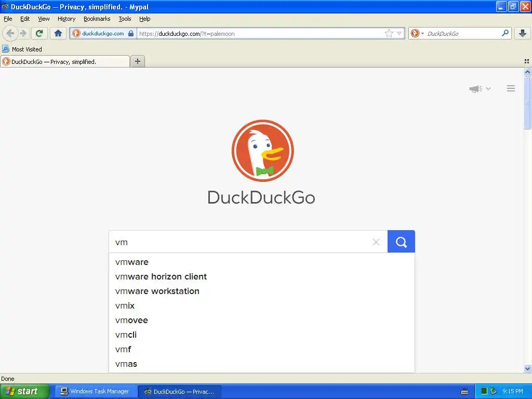Screen dimensions: 532x399
Task: Open the Bookmarks menu
Action: click(97, 19)
